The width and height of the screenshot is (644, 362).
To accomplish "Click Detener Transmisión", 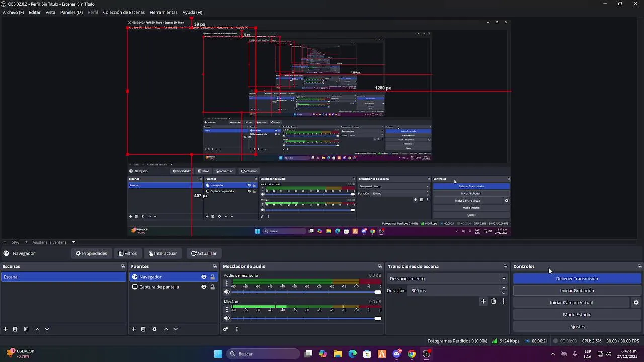I will pyautogui.click(x=577, y=279).
